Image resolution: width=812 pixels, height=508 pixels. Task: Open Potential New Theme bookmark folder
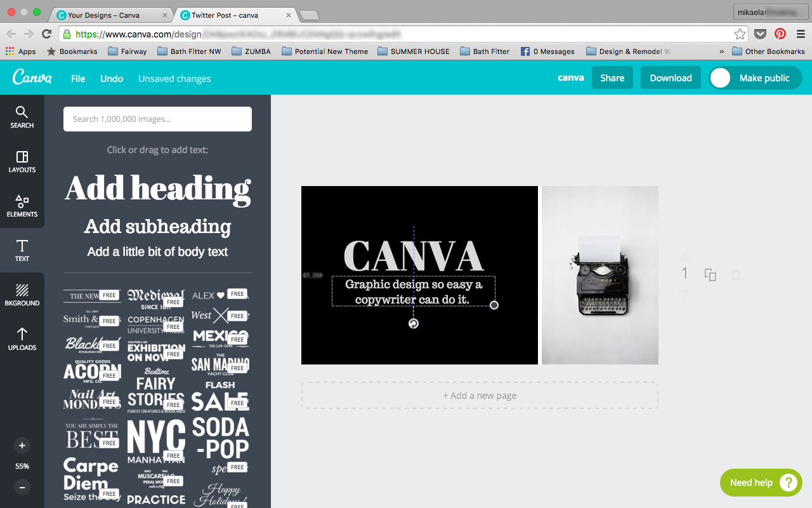click(324, 51)
